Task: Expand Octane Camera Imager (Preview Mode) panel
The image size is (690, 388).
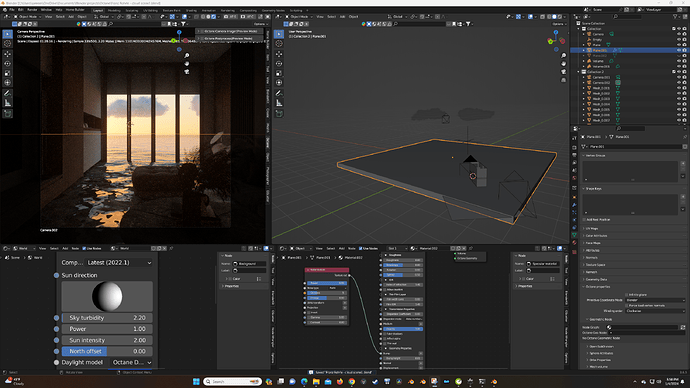Action: click(230, 31)
